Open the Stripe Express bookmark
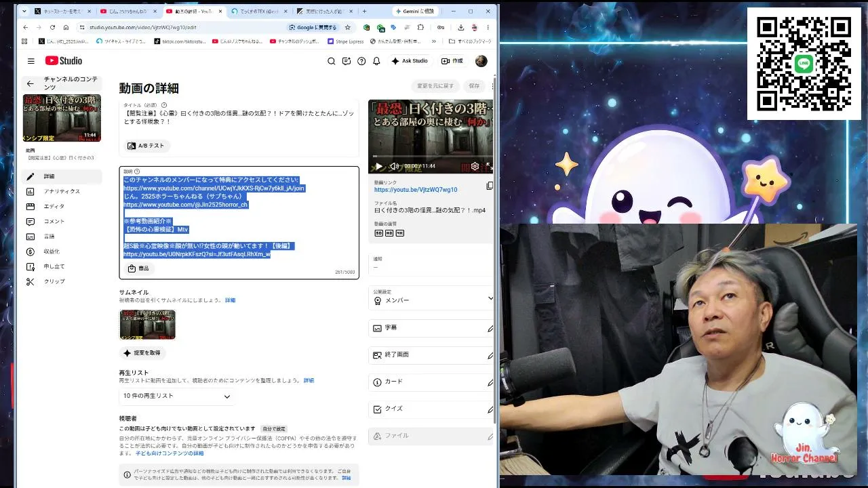Screen dimensions: 868x488 [346, 41]
